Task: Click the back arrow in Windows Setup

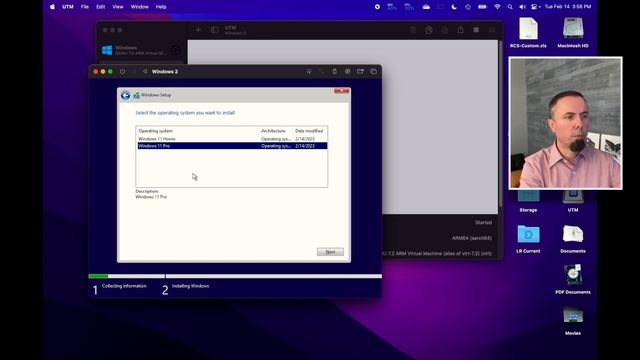Action: coord(125,95)
